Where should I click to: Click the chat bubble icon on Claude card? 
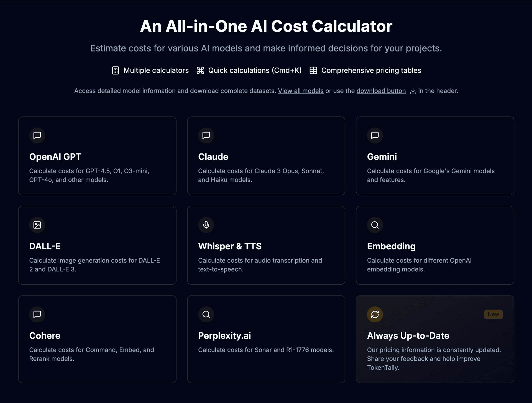206,135
